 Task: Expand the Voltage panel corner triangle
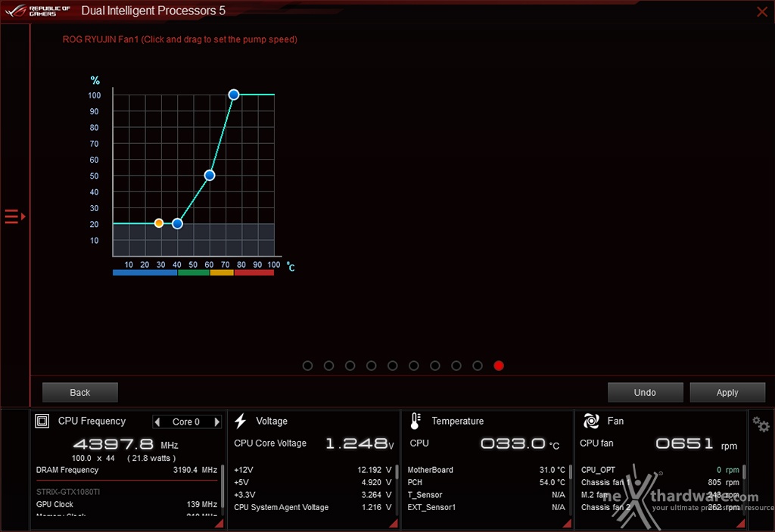[x=393, y=523]
